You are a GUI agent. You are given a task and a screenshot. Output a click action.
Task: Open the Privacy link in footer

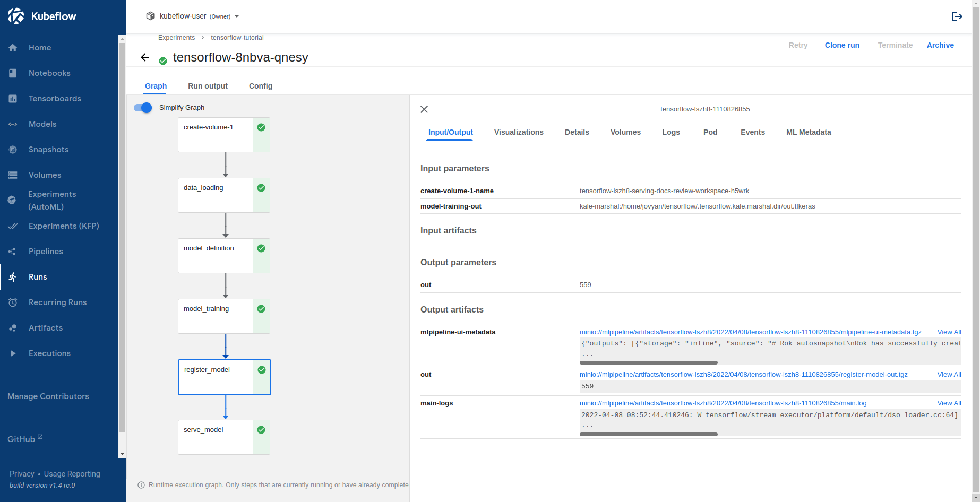[x=22, y=474]
